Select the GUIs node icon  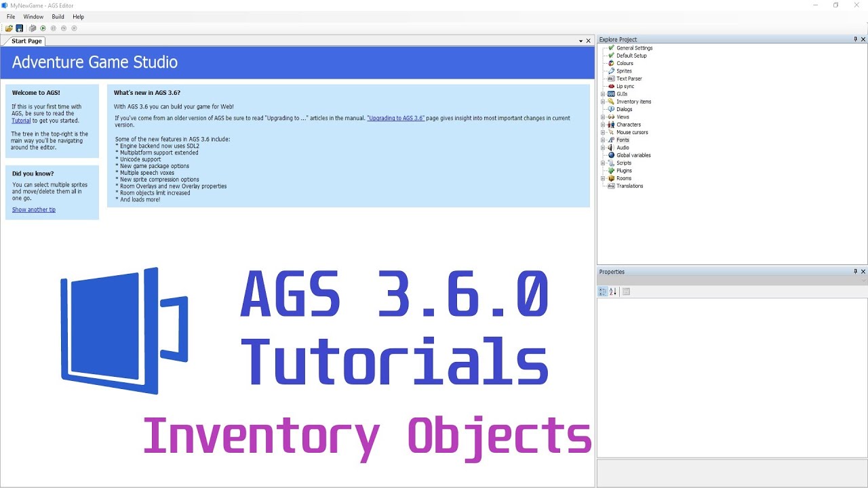(x=611, y=94)
